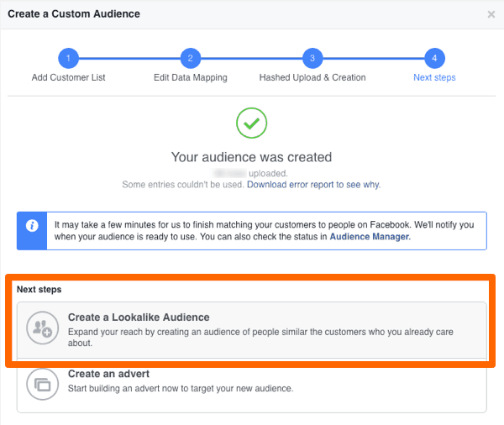Click the green success checkmark icon
Screen dimensions: 504x425
coord(251,124)
